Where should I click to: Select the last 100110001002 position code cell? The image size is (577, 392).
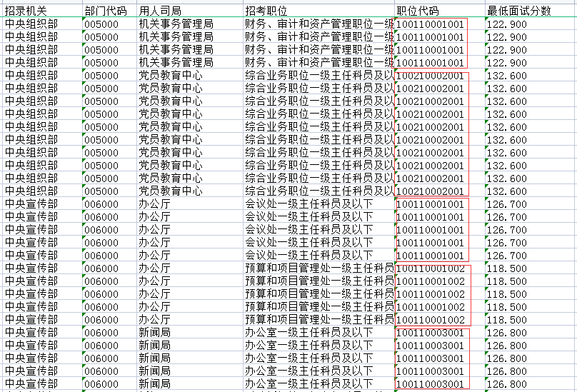(440, 319)
